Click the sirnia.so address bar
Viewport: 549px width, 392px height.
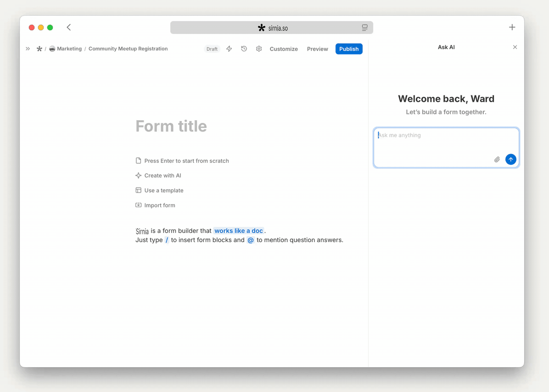[272, 28]
